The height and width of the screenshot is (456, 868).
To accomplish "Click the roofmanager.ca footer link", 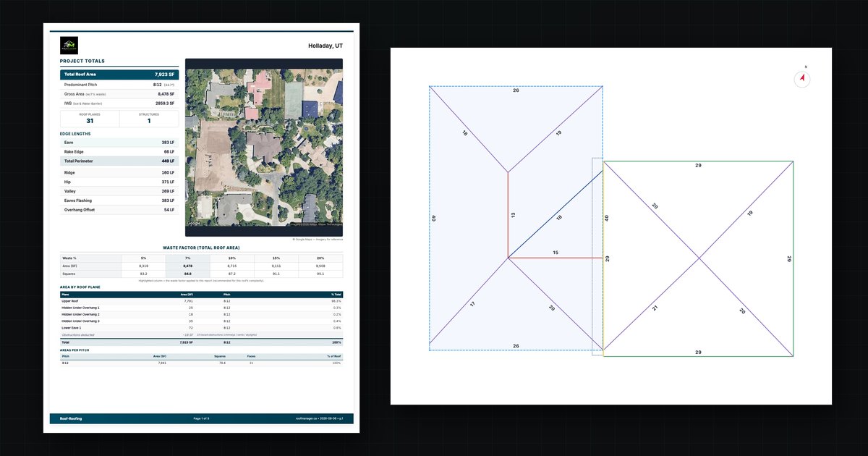I will tap(305, 418).
